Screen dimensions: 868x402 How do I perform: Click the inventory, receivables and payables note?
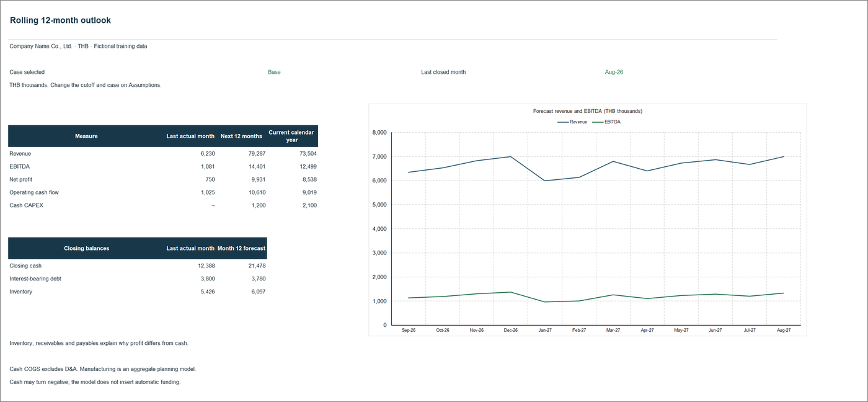pyautogui.click(x=99, y=343)
